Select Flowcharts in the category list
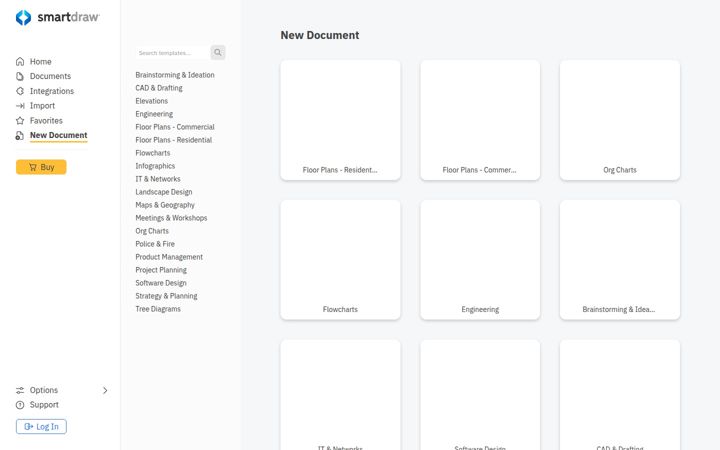This screenshot has height=450, width=720. [x=153, y=153]
